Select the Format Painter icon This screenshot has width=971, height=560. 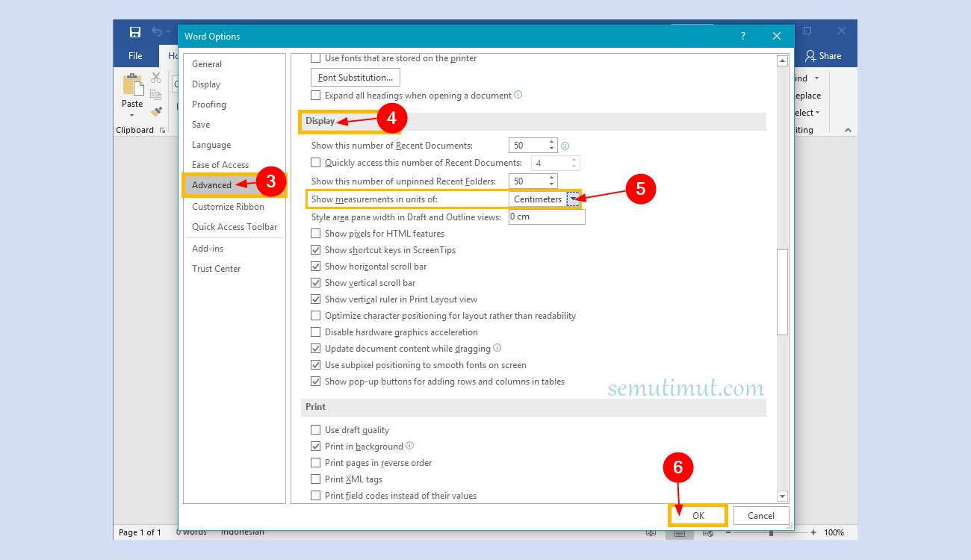pos(156,112)
